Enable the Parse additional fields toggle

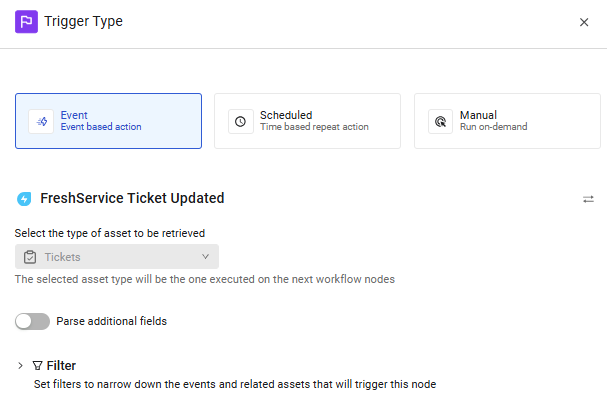point(32,321)
